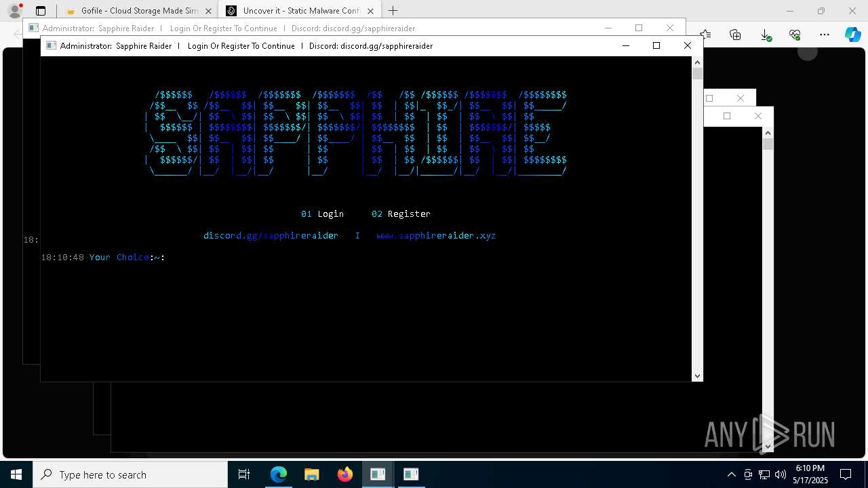Select first console app in taskbar
This screenshot has height=488, width=868.
coord(378,474)
